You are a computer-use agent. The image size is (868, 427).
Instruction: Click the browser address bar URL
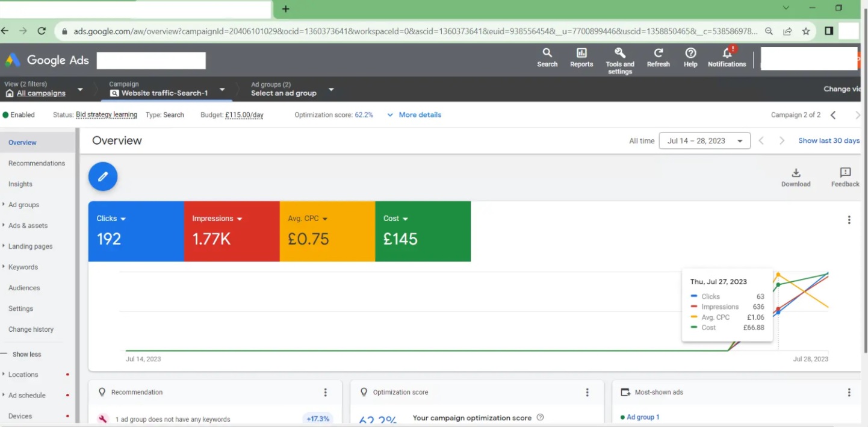tap(415, 31)
